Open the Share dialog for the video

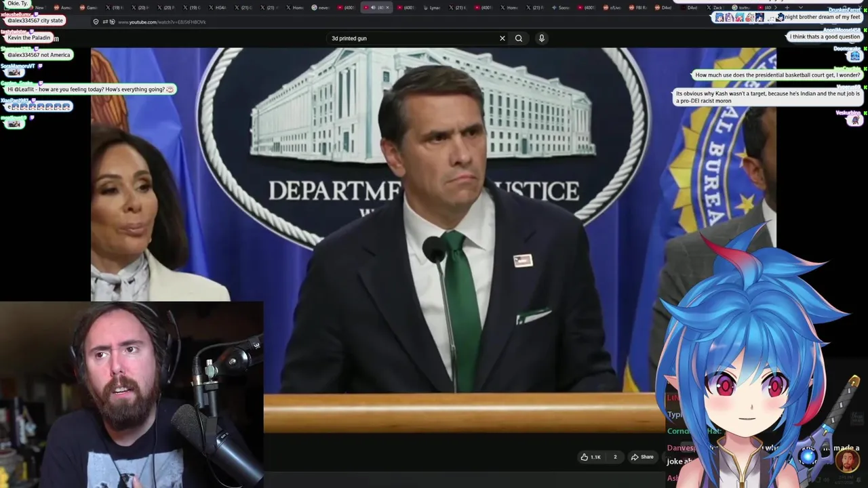[x=642, y=457]
